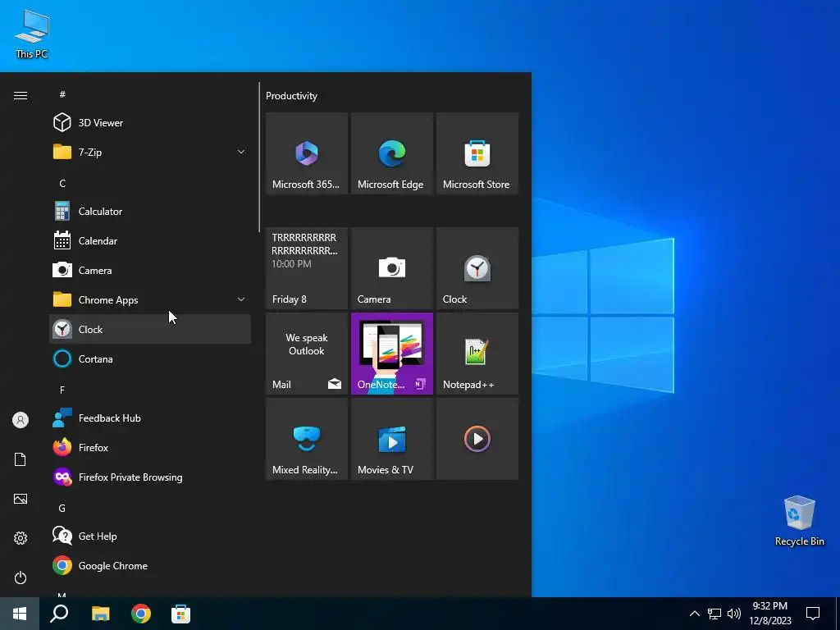Screen dimensions: 840x630
Task: Expand the 7-Zip folder chevron
Action: click(x=241, y=152)
